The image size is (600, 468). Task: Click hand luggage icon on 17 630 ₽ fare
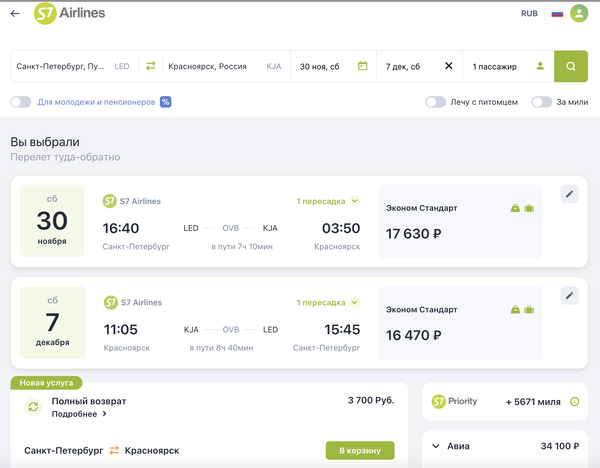[515, 208]
